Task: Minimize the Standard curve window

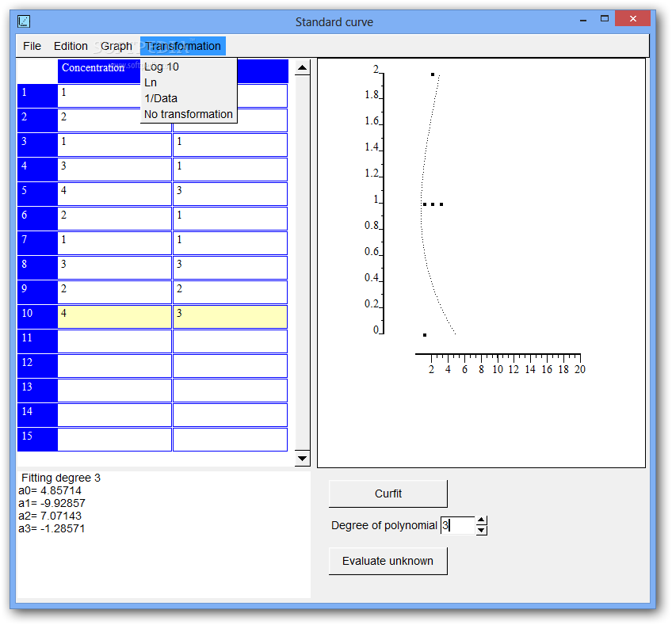Action: (583, 19)
